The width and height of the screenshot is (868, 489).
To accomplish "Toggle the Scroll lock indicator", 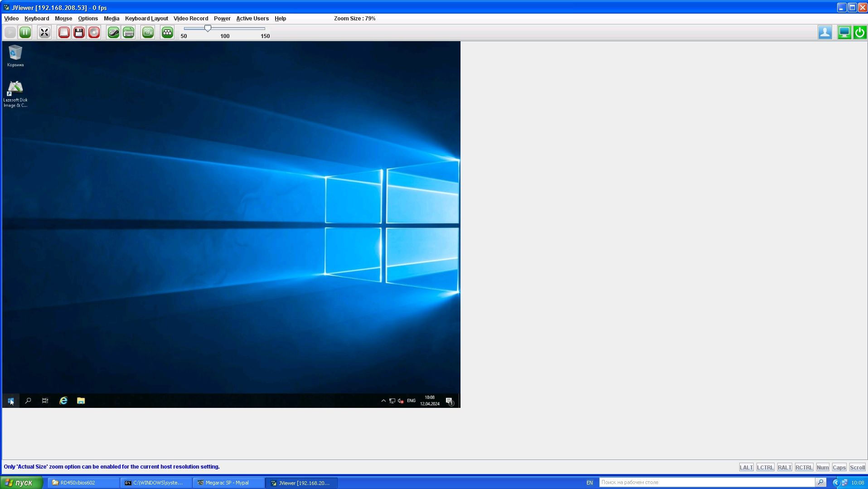I will [858, 467].
